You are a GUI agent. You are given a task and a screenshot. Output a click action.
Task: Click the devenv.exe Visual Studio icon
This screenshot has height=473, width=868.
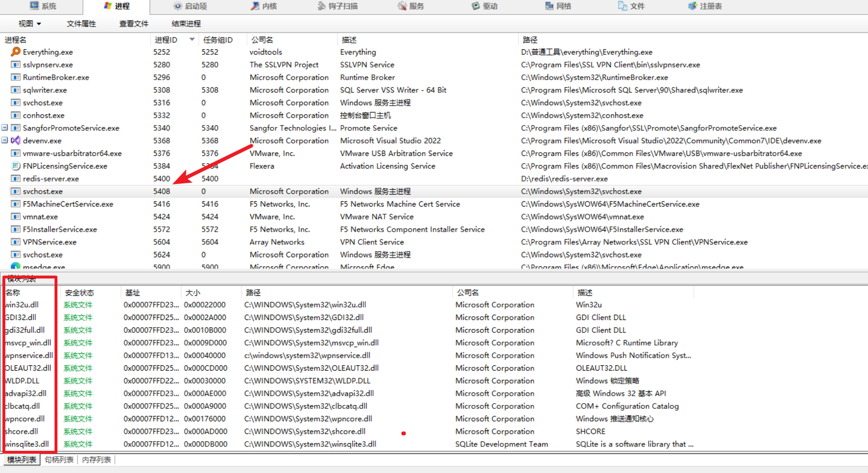click(15, 140)
